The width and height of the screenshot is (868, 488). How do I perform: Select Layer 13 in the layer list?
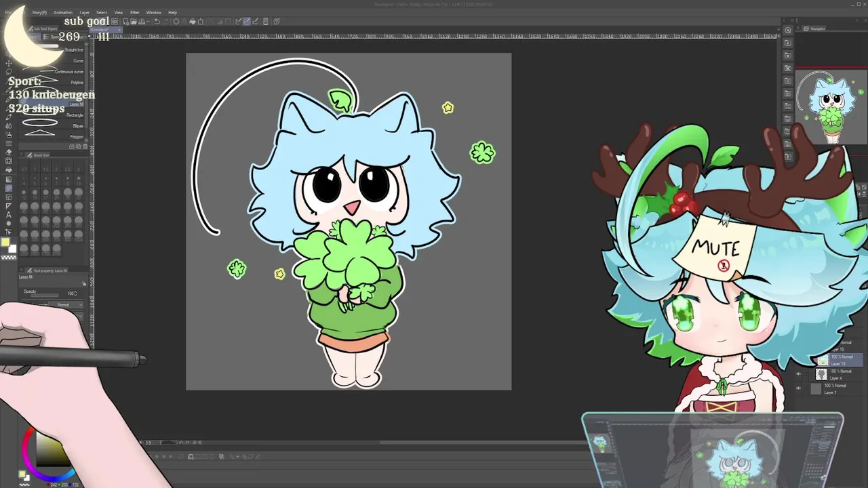click(x=838, y=360)
